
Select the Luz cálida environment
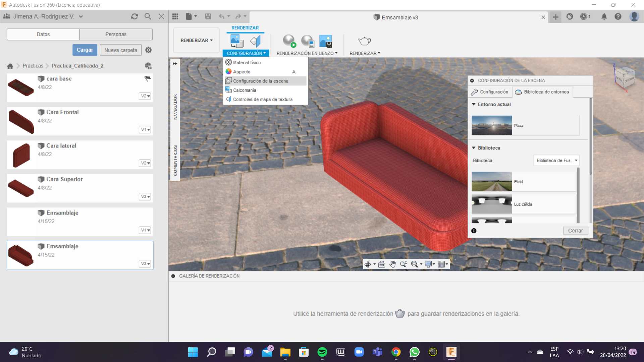[524, 204]
